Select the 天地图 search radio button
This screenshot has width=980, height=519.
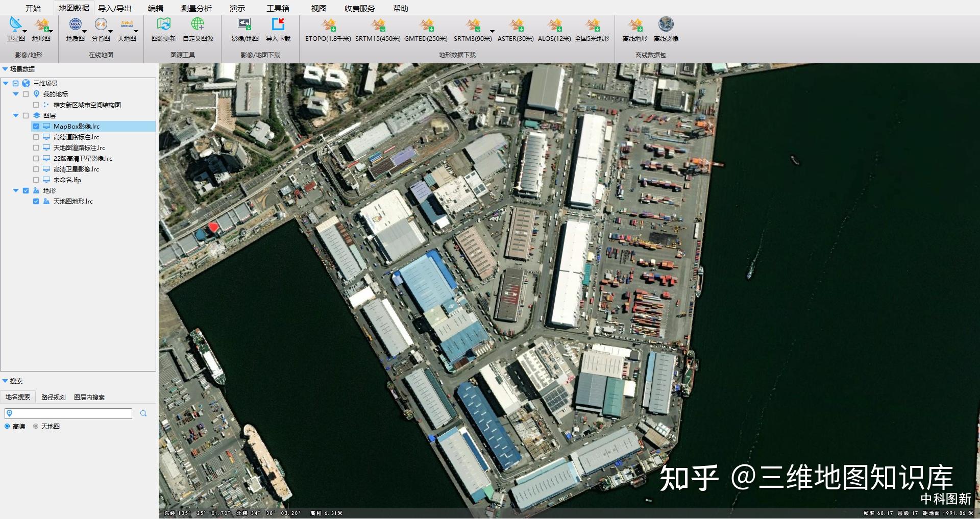click(x=36, y=427)
